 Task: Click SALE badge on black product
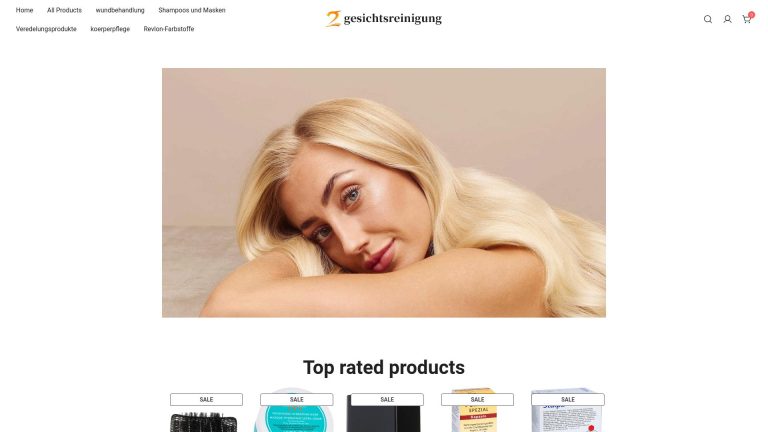coord(387,400)
